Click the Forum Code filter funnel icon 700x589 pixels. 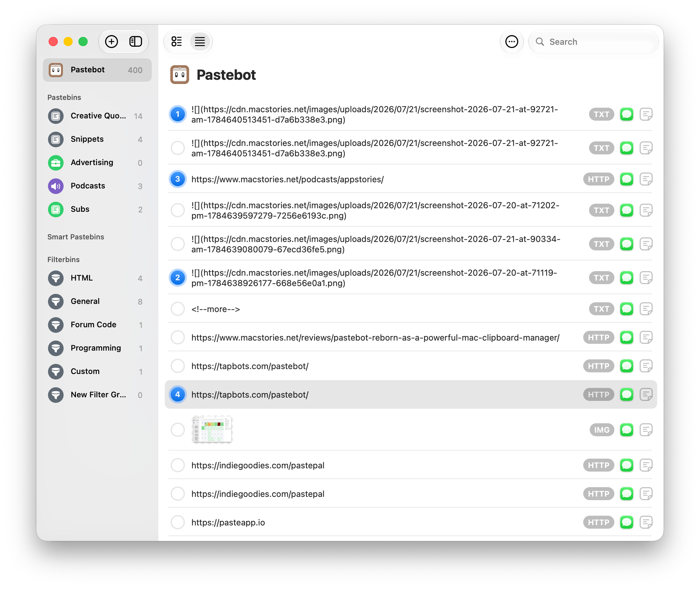56,325
